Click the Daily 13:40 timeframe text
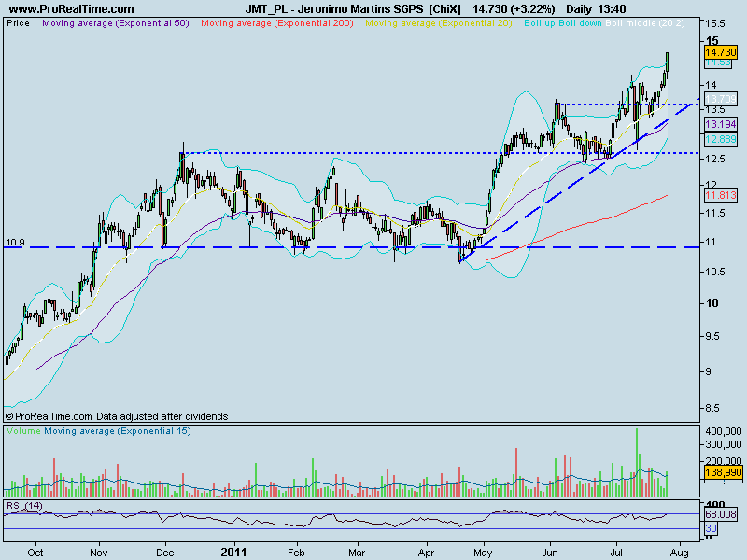Screen dimensions: 747x560 [596, 9]
